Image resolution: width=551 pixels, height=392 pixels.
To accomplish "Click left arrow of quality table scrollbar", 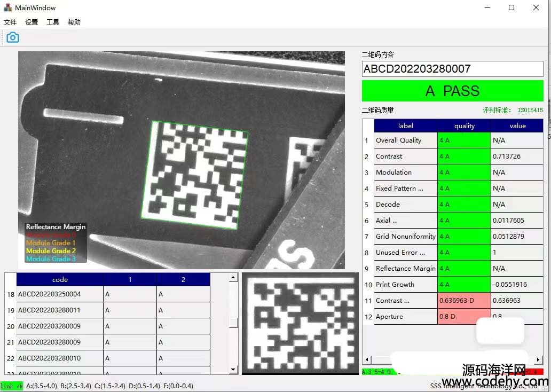I will 367,359.
